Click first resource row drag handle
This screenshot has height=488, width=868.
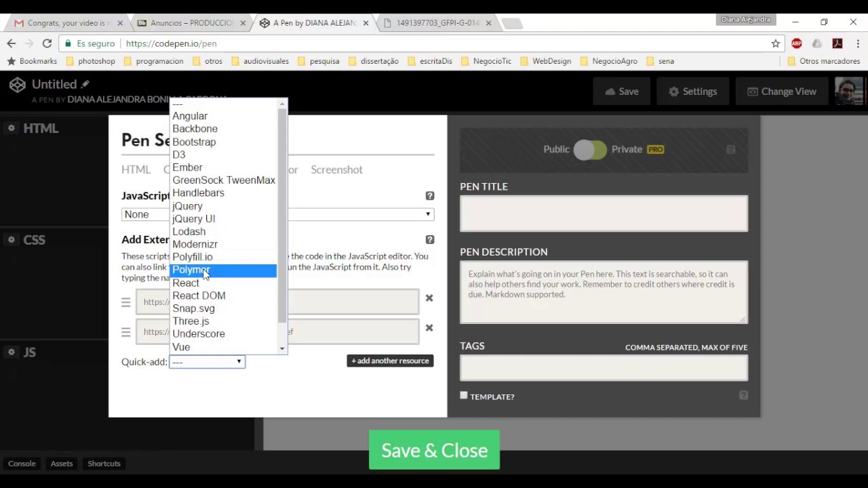pyautogui.click(x=125, y=302)
